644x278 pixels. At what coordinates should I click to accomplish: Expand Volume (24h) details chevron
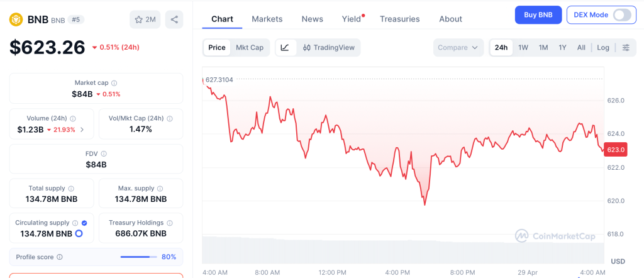click(x=82, y=130)
